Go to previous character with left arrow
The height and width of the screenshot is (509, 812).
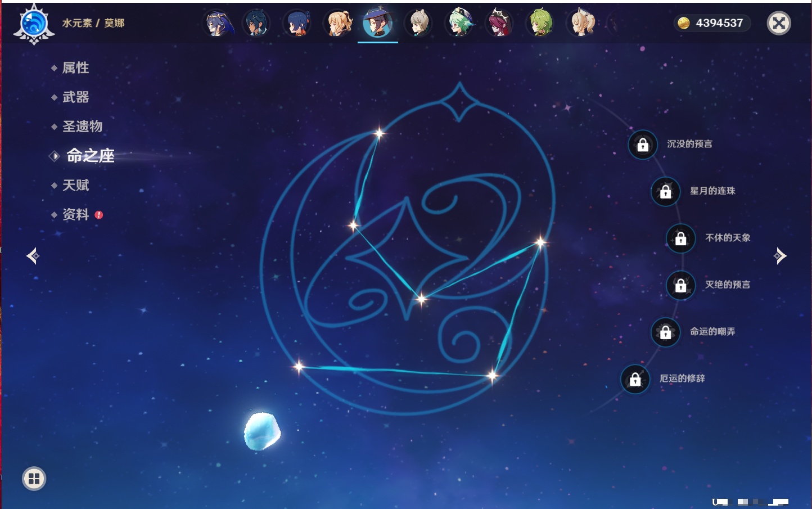tap(33, 256)
